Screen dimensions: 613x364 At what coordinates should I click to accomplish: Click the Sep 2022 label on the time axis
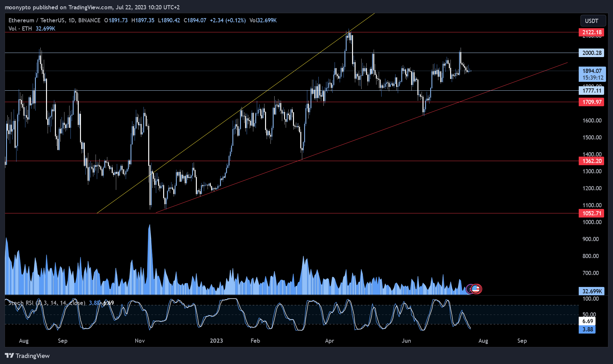click(63, 341)
